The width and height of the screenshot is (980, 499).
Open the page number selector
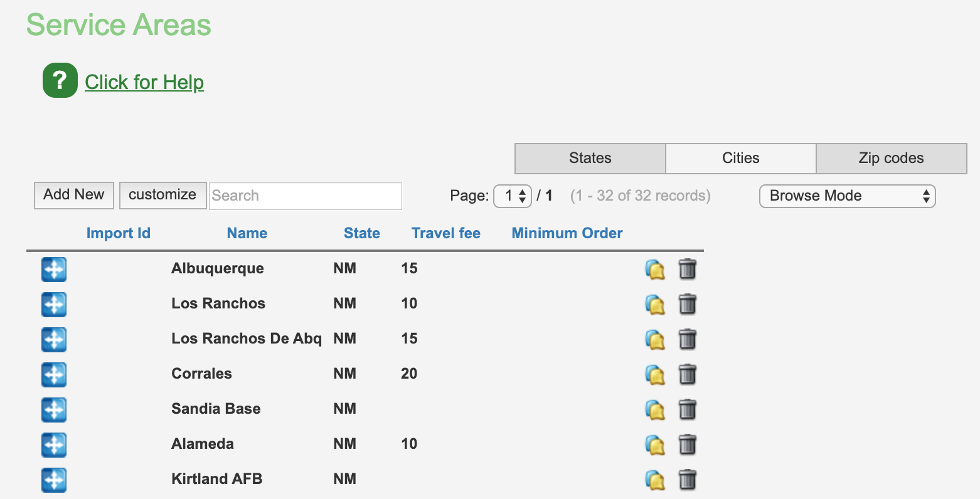[x=513, y=196]
